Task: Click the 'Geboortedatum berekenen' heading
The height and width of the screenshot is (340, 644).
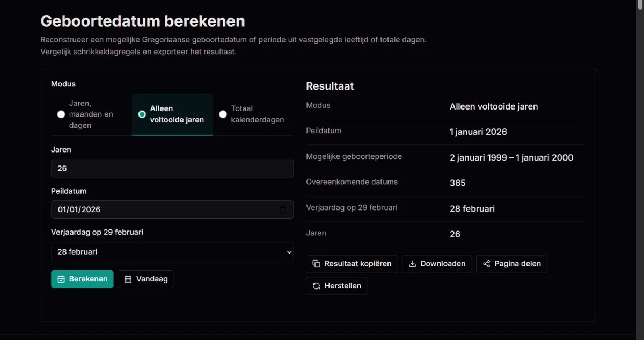Action: coord(143,21)
